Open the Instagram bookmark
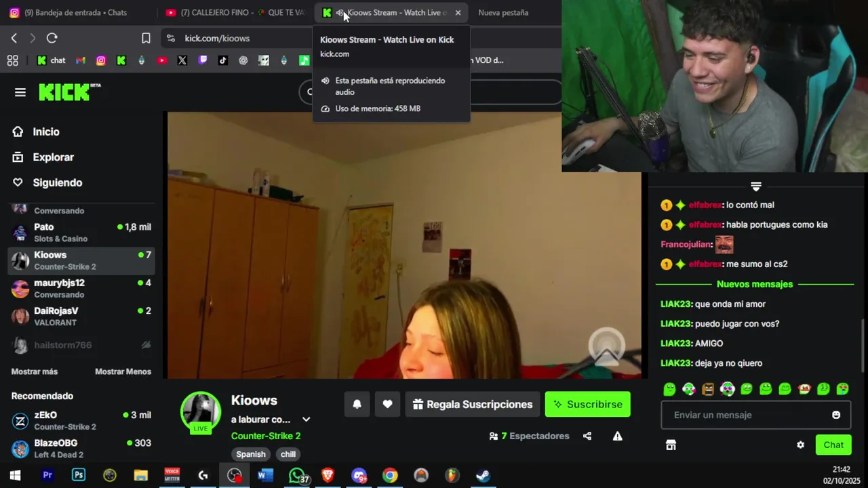Image resolution: width=868 pixels, height=488 pixels. [101, 60]
